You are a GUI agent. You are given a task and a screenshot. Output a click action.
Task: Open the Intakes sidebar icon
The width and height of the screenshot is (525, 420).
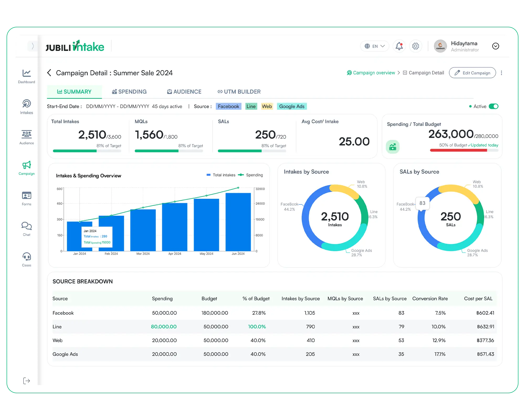27,107
